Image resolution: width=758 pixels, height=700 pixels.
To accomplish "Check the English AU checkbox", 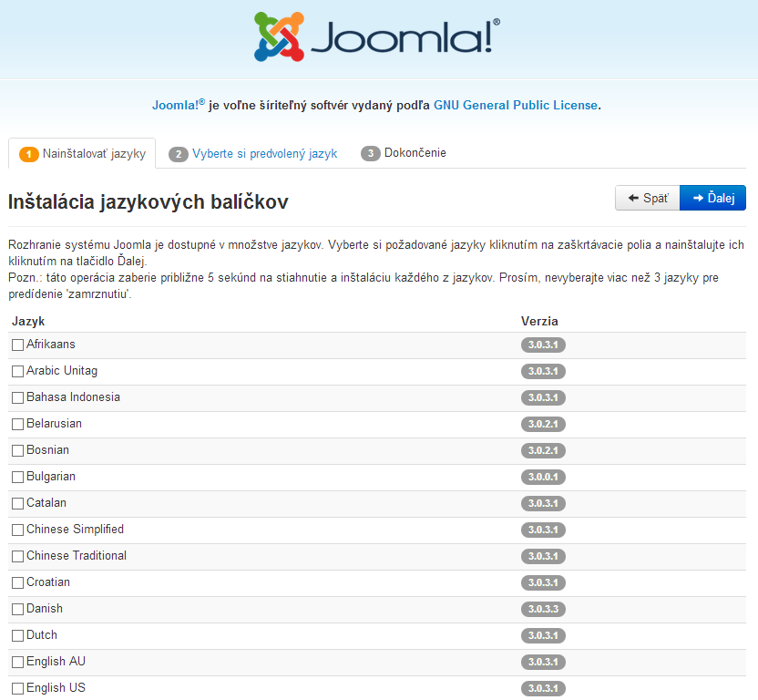I will [18, 663].
